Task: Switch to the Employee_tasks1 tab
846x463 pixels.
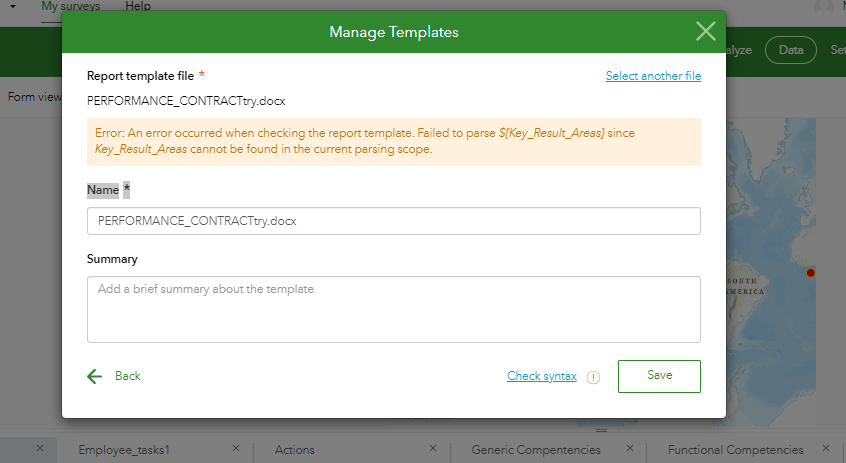Action: 124,450
